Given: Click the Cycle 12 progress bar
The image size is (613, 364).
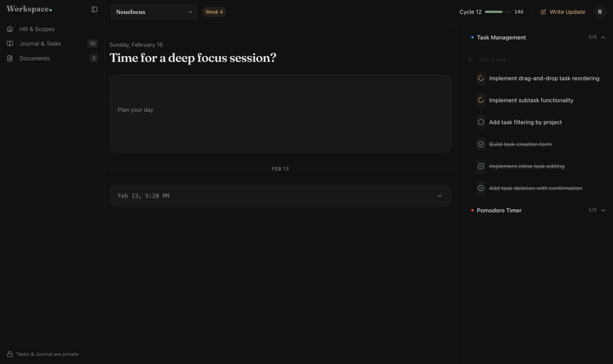Looking at the screenshot, I should (498, 12).
